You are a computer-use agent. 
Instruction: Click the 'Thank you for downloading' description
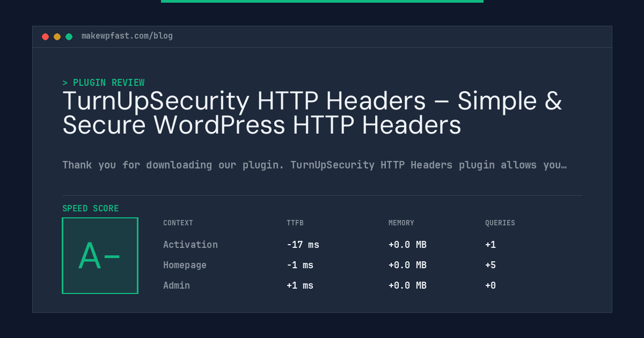click(x=314, y=165)
